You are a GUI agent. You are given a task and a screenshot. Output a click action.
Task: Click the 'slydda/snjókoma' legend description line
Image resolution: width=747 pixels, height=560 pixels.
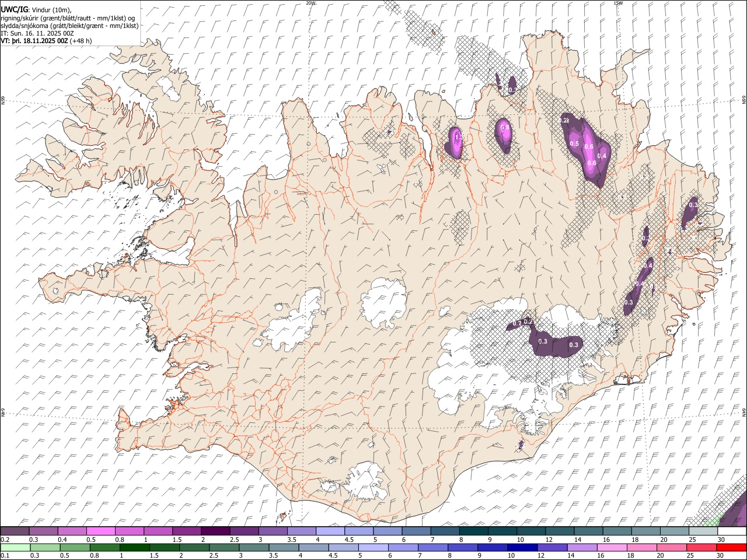pos(69,26)
